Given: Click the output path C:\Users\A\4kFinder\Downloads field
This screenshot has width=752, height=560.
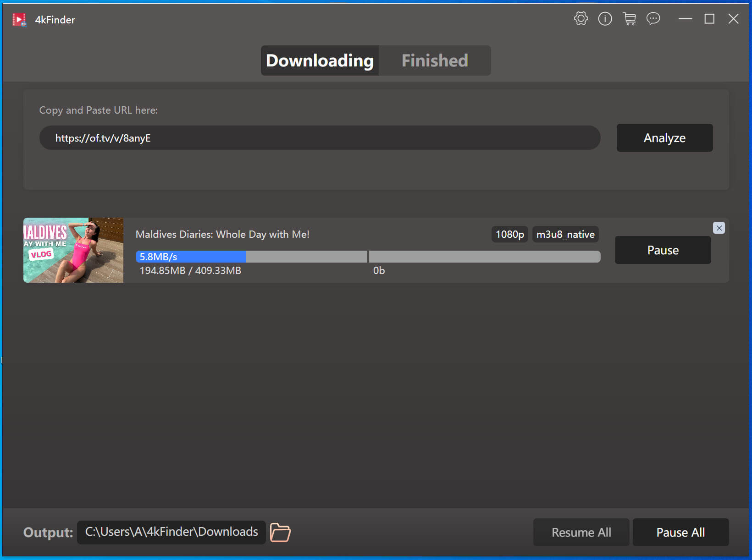Looking at the screenshot, I should click(x=171, y=532).
